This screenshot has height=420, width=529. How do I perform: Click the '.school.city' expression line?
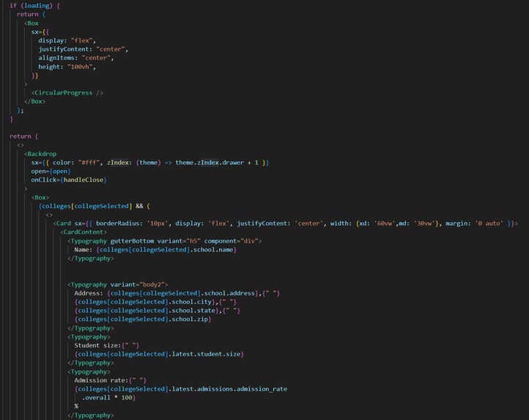pos(155,302)
